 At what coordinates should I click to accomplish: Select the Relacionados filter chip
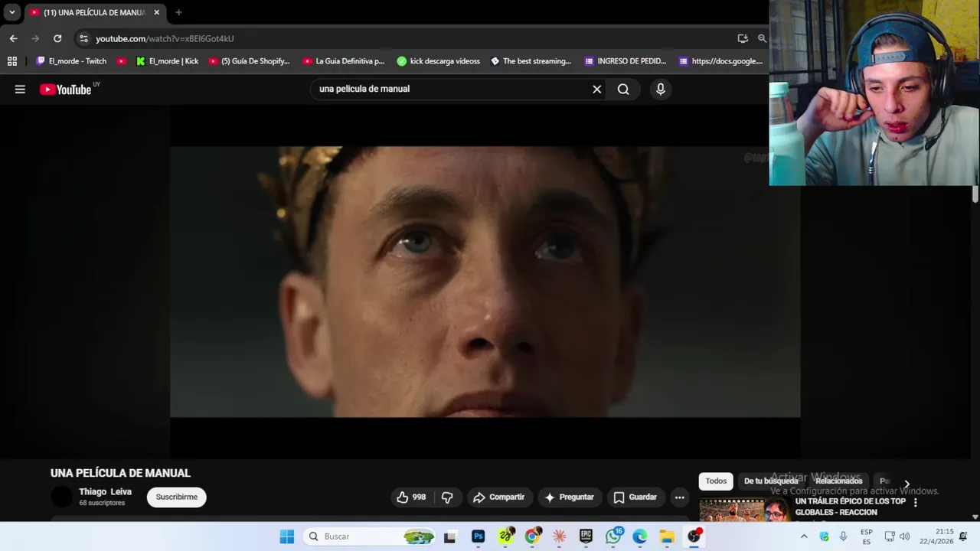(839, 481)
